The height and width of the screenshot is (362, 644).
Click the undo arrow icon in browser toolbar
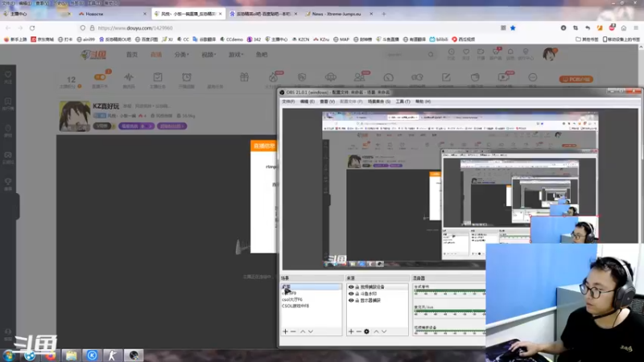pos(588,28)
